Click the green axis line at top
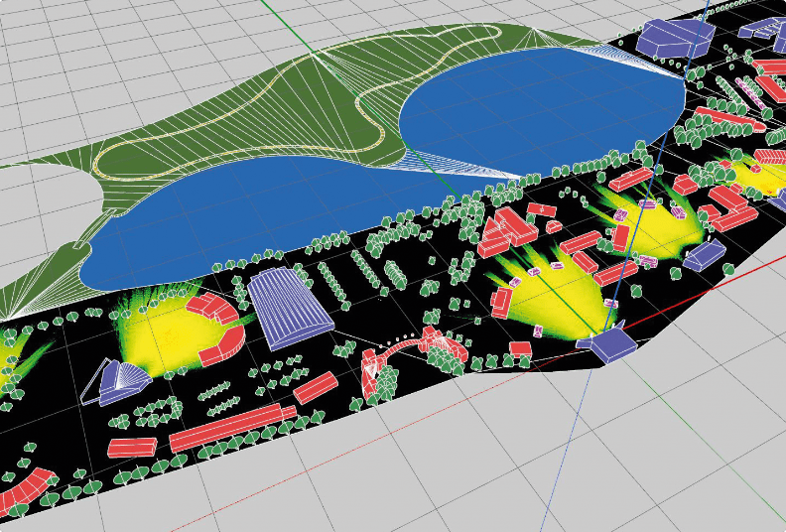This screenshot has height=532, width=786. (x=268, y=20)
